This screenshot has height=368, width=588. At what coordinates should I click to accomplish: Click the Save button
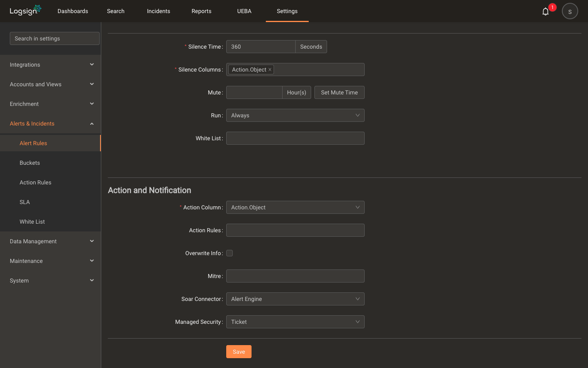(239, 352)
